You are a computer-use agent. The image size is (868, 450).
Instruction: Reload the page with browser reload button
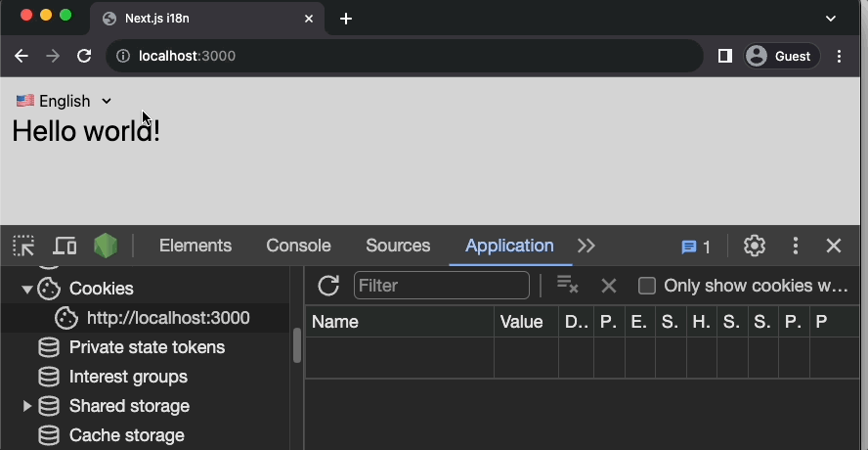coord(84,56)
